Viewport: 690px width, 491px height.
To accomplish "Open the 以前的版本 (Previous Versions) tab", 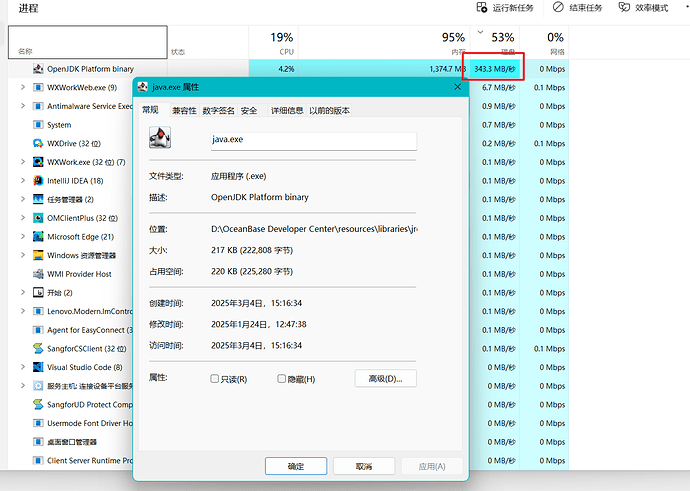I will coord(330,110).
